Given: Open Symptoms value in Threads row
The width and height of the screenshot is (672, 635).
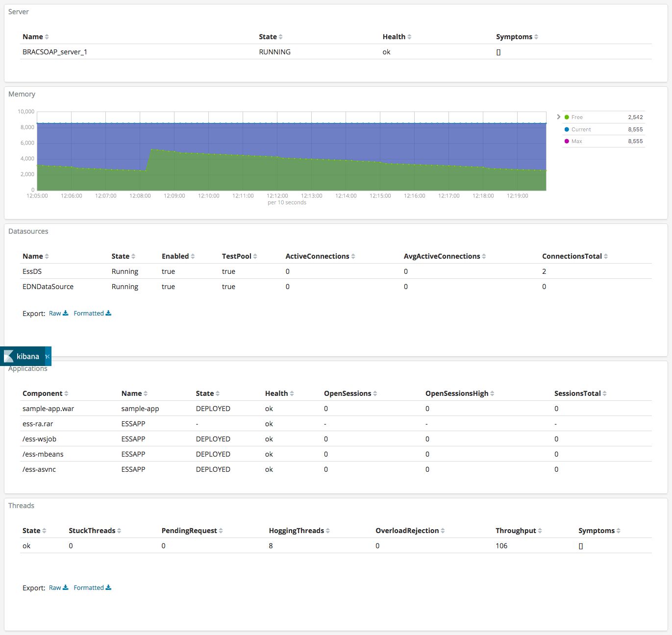Looking at the screenshot, I should click(x=581, y=546).
